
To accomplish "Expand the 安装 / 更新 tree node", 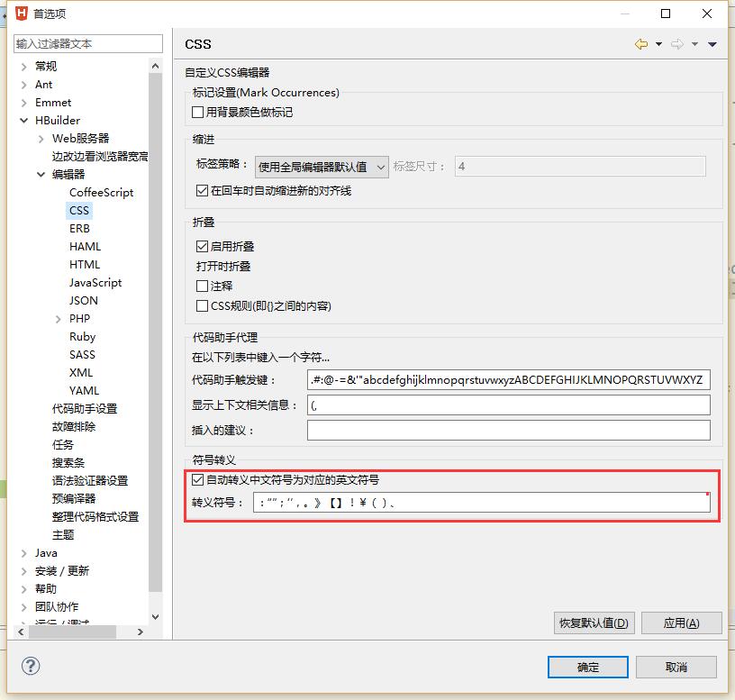I will coord(24,571).
